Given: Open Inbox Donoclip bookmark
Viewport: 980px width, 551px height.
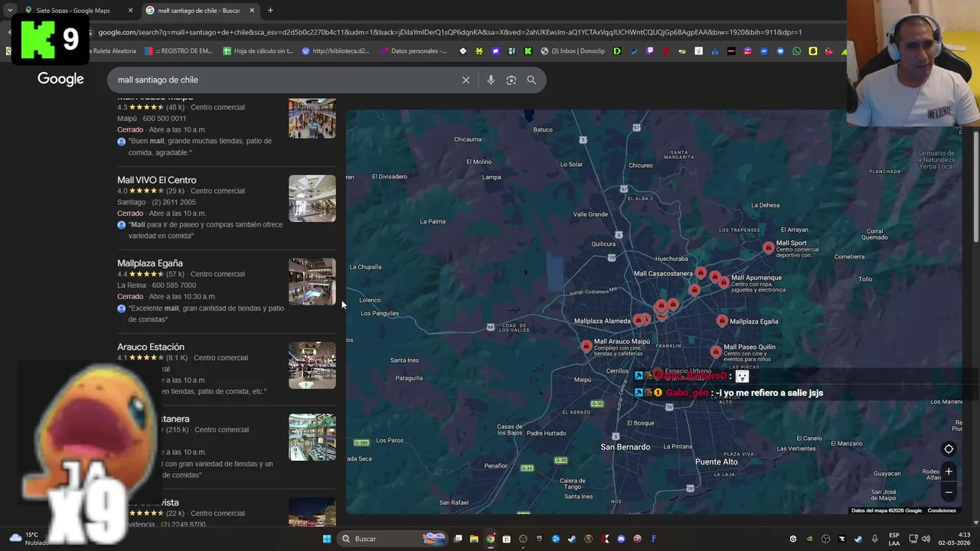Looking at the screenshot, I should 573,51.
